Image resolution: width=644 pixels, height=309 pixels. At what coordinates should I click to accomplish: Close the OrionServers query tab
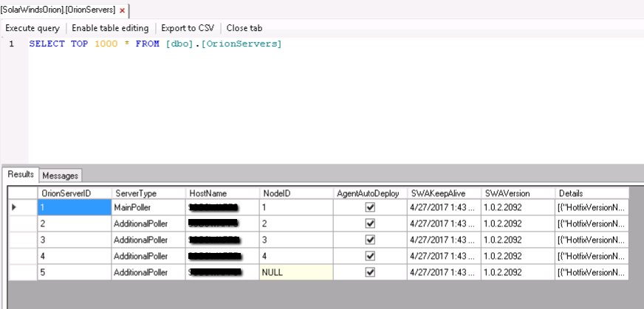(x=123, y=10)
